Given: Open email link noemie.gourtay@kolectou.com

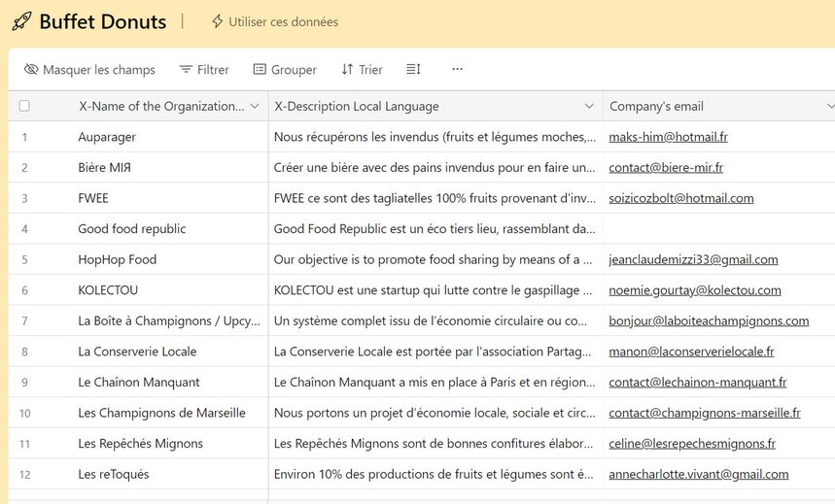Looking at the screenshot, I should (x=695, y=290).
